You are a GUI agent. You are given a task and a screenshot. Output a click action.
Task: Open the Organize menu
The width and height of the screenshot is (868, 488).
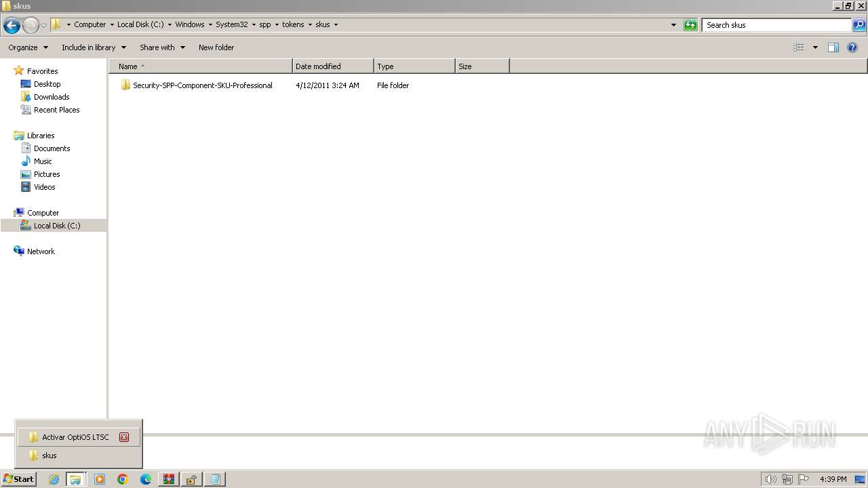pos(28,47)
